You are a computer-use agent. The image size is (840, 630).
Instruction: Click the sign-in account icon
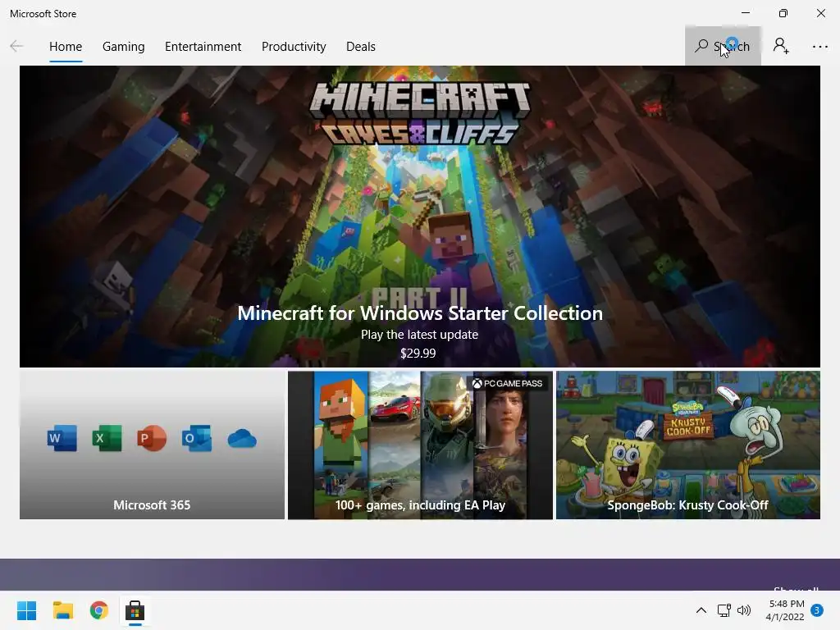(781, 46)
